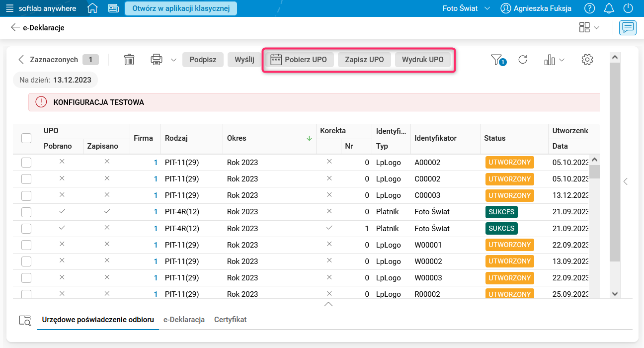Screen dimensions: 644x348
Task: Open the news feed icon in top bar
Action: click(114, 8)
